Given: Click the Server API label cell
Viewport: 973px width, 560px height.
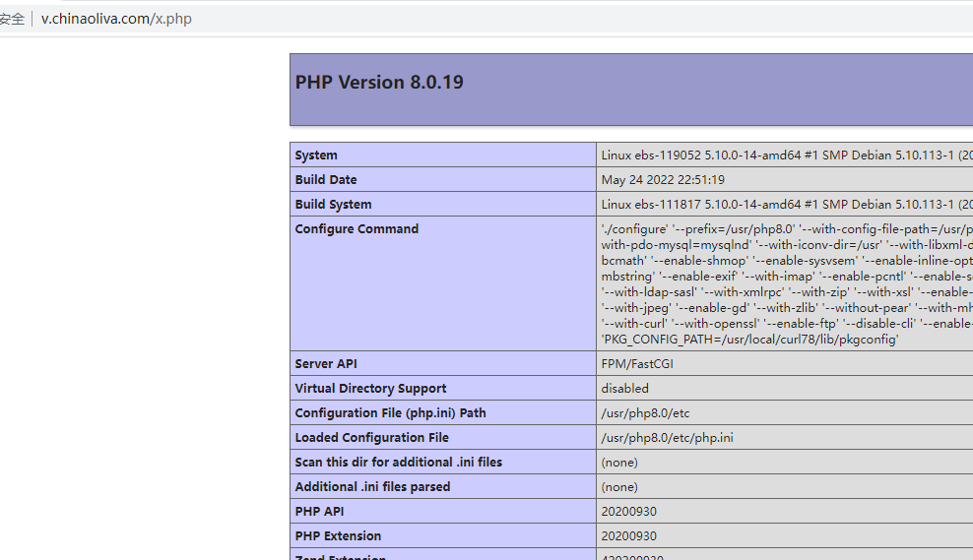Looking at the screenshot, I should click(x=326, y=364).
